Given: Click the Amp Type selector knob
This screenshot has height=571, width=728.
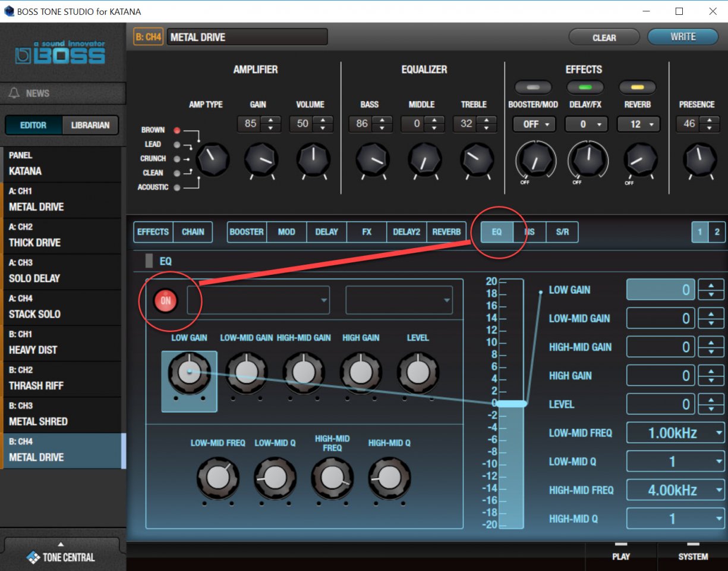Looking at the screenshot, I should click(x=213, y=159).
